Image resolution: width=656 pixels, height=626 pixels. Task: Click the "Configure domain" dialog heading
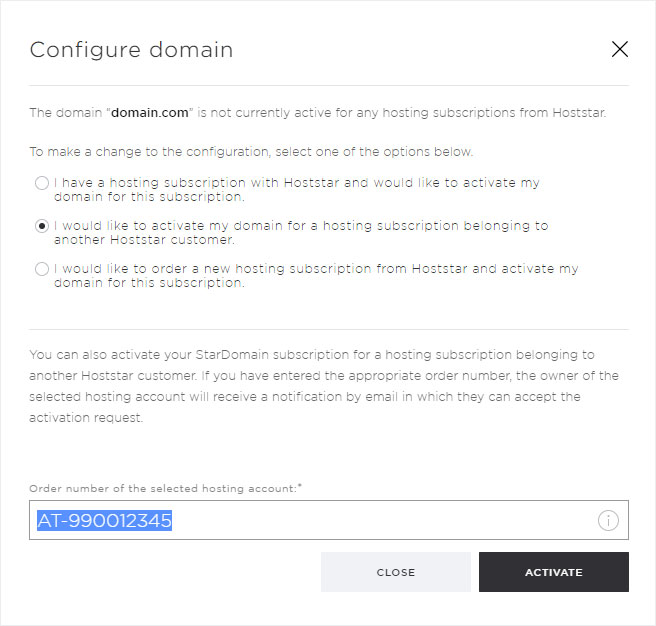point(131,50)
